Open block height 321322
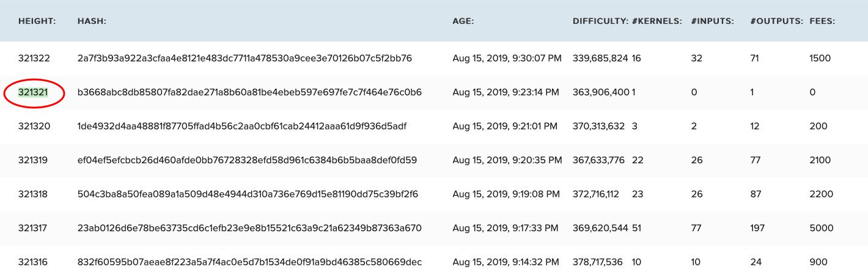This screenshot has height=280, width=868. (x=34, y=59)
